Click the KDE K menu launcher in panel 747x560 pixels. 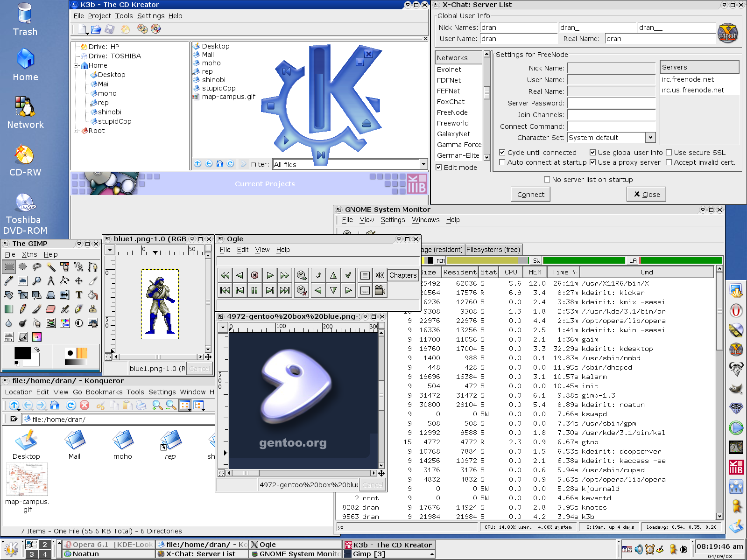coord(11,549)
